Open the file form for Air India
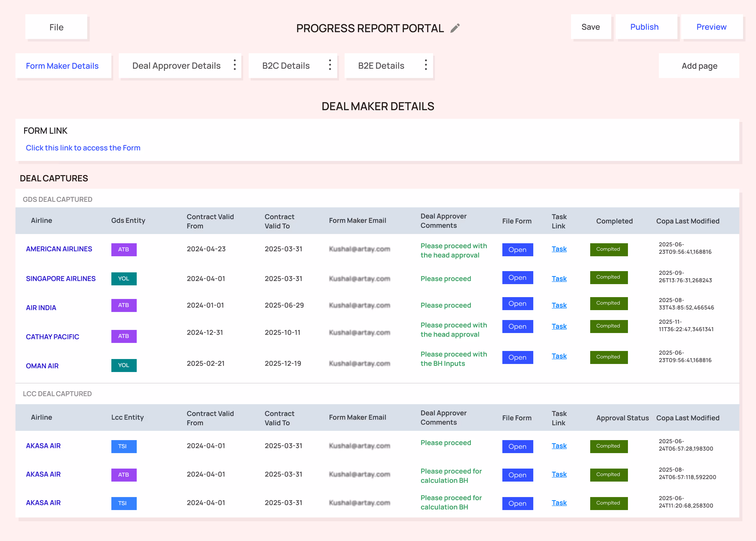756x541 pixels. click(x=517, y=304)
